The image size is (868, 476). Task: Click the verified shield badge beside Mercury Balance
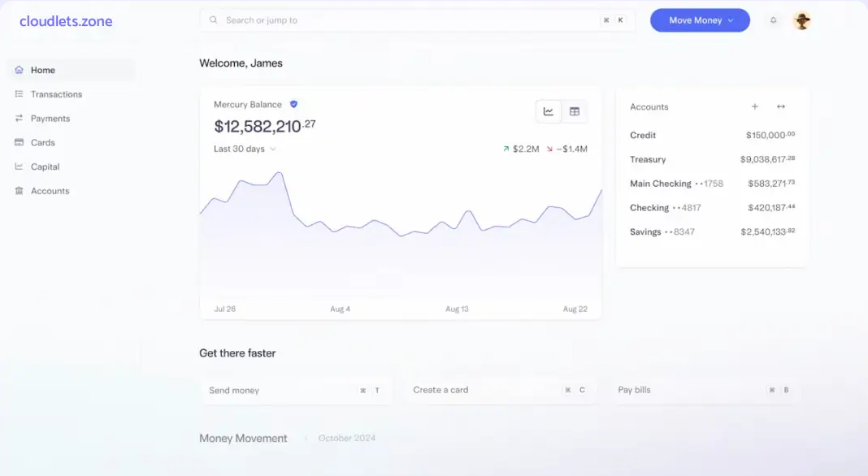(293, 104)
